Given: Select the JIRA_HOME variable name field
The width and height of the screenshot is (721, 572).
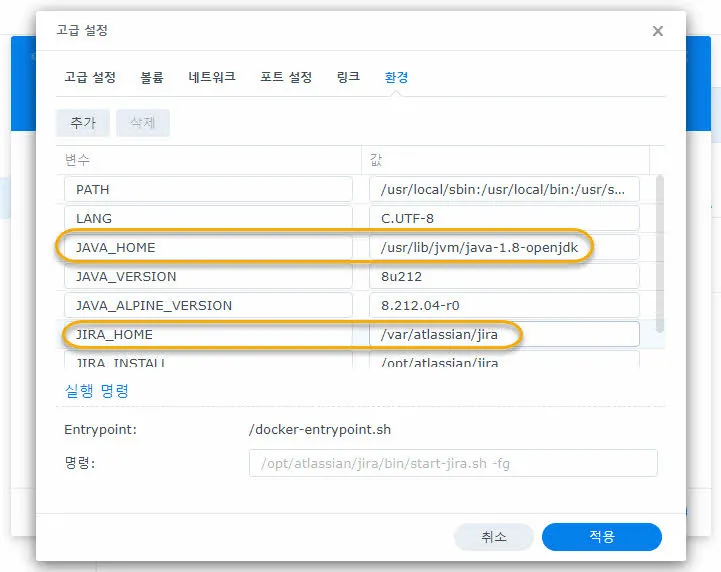Looking at the screenshot, I should coord(208,334).
